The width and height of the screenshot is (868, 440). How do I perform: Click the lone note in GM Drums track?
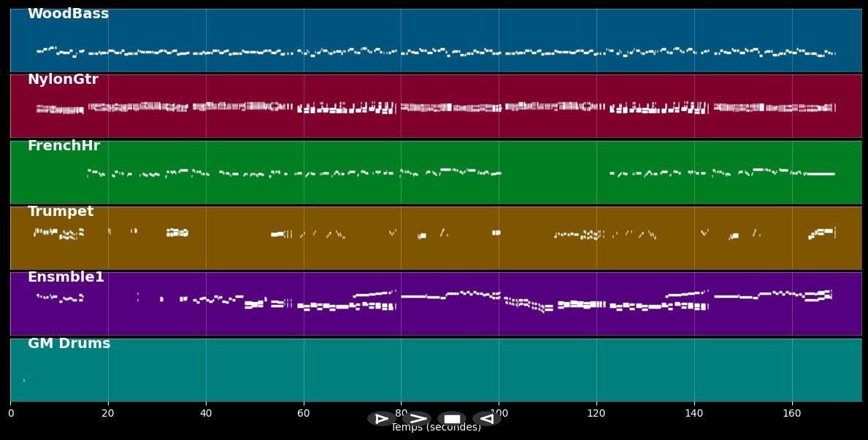24,380
